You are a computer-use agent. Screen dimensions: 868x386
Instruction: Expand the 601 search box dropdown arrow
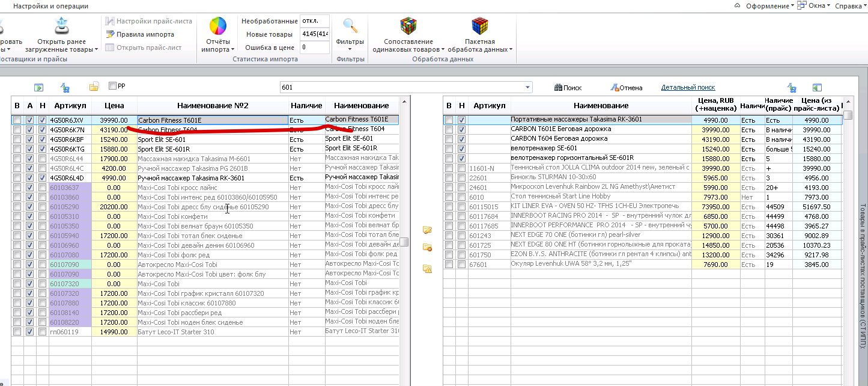pyautogui.click(x=527, y=88)
